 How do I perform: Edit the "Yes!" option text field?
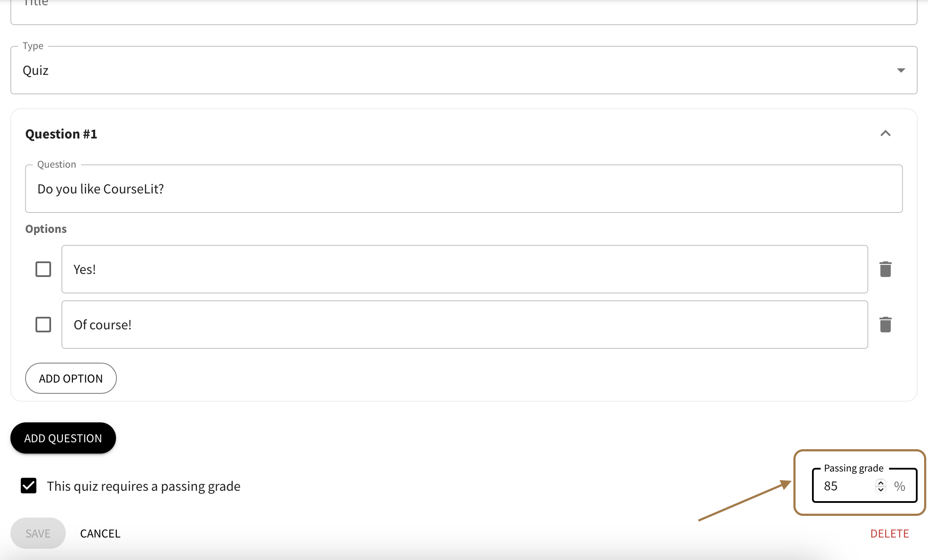464,269
